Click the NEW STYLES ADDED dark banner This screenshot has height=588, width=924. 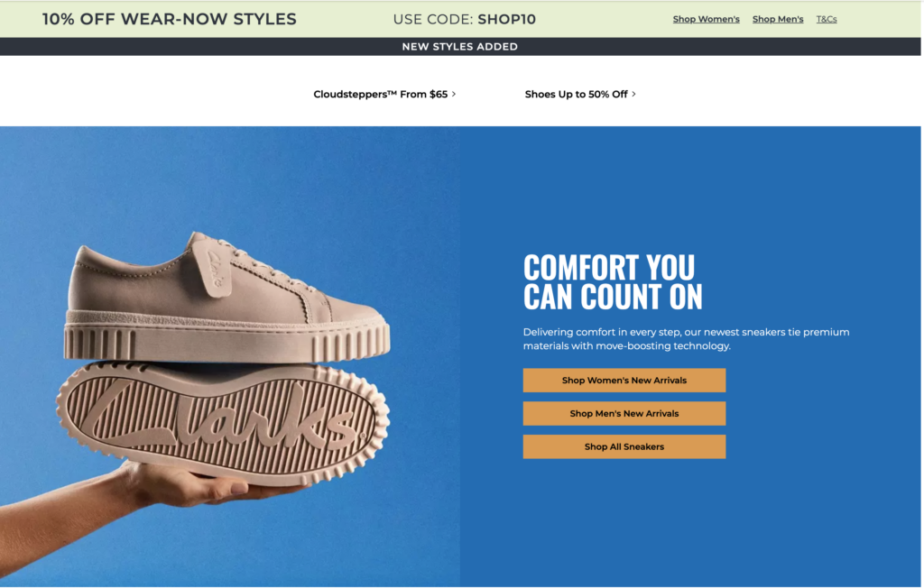pyautogui.click(x=460, y=47)
